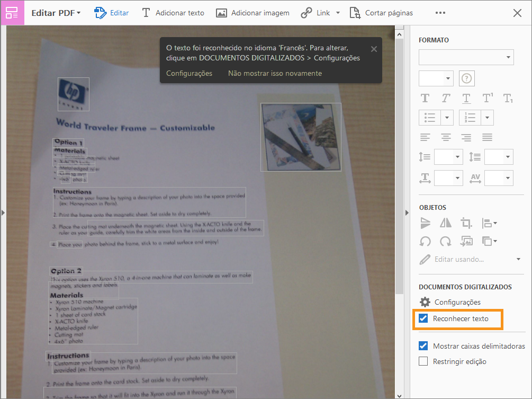Rotate object clockwise
The height and width of the screenshot is (399, 532).
[446, 242]
